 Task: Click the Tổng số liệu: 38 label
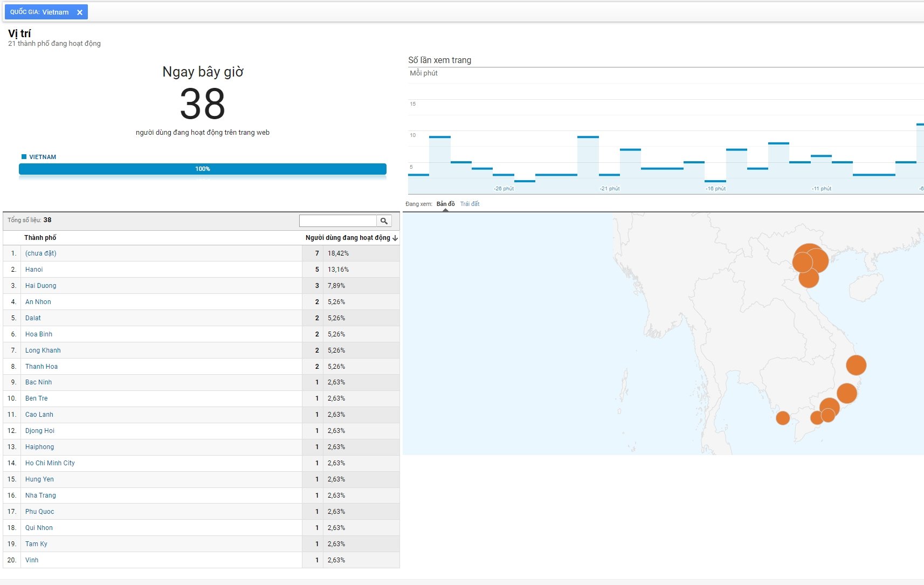pyautogui.click(x=30, y=220)
